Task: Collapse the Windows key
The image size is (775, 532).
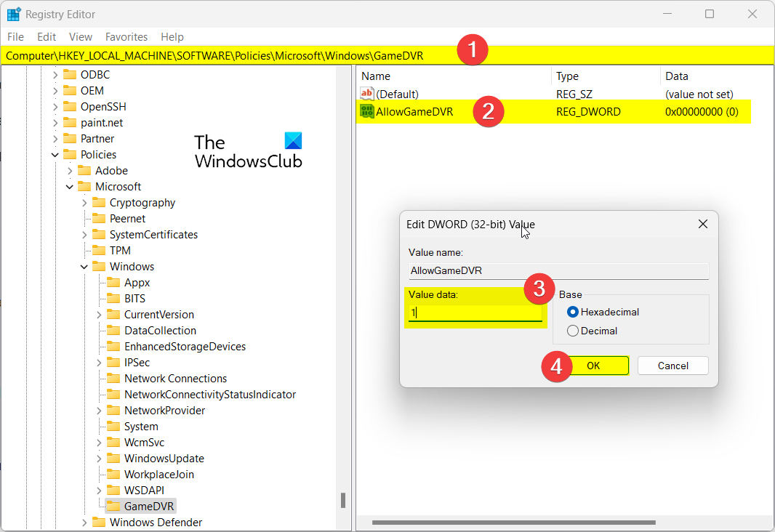Action: [x=84, y=267]
